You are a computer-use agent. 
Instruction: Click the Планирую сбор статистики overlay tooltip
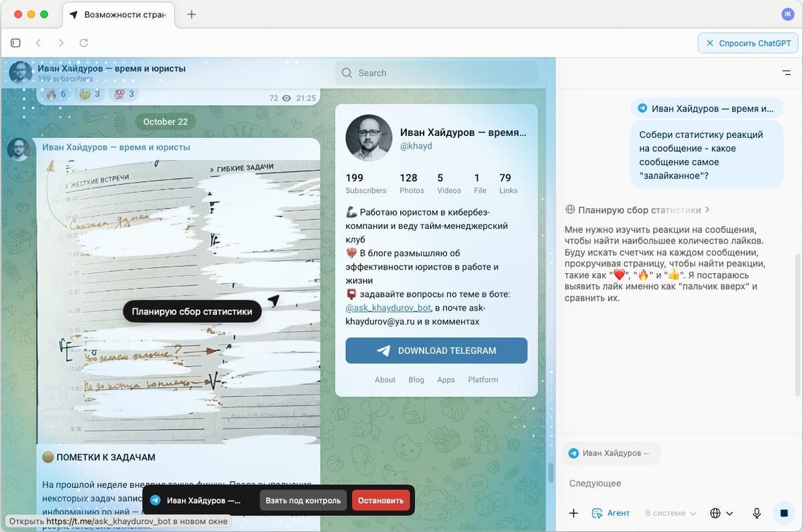[192, 311]
